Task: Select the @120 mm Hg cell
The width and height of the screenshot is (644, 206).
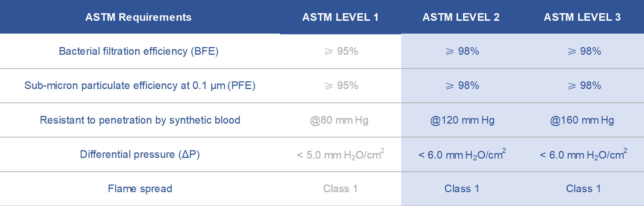Action: click(462, 120)
